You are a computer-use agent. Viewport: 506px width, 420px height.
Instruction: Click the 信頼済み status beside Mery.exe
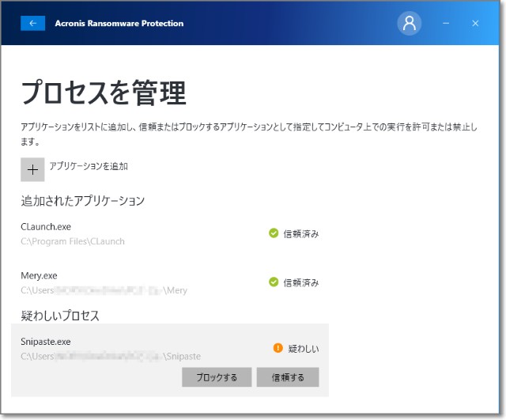pyautogui.click(x=301, y=283)
